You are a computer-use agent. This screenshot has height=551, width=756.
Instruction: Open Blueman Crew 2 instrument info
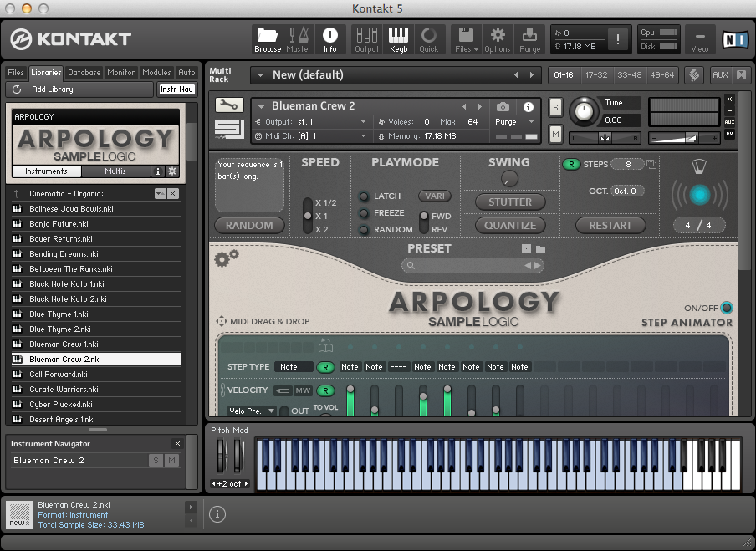pyautogui.click(x=529, y=106)
